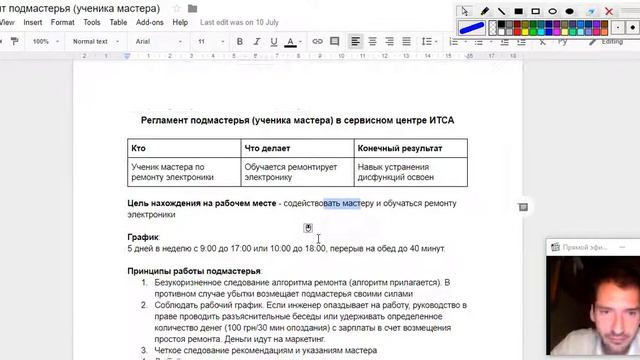The image size is (640, 360).
Task: Toggle italic formatting
Action: (257, 41)
